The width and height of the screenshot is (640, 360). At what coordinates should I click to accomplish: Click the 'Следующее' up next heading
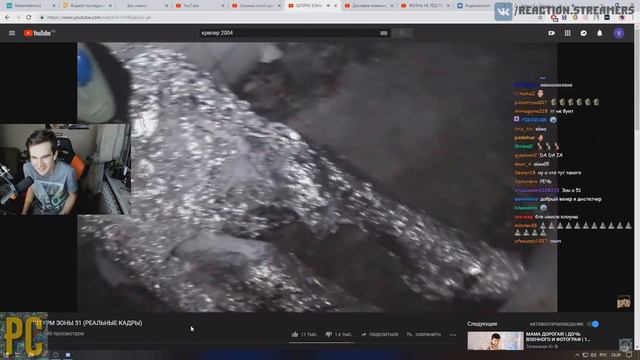pos(482,324)
